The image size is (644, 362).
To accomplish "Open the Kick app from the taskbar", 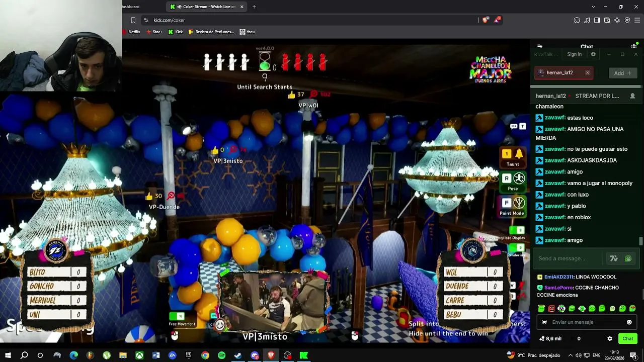I will [x=304, y=355].
